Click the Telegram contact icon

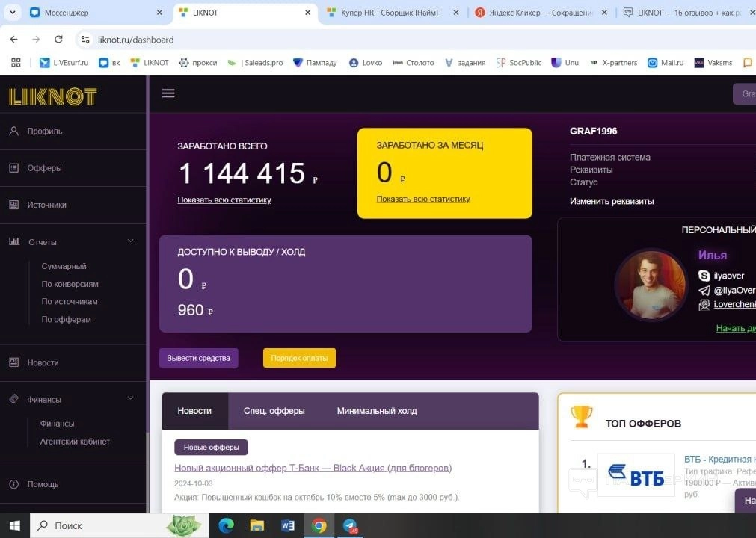click(704, 291)
